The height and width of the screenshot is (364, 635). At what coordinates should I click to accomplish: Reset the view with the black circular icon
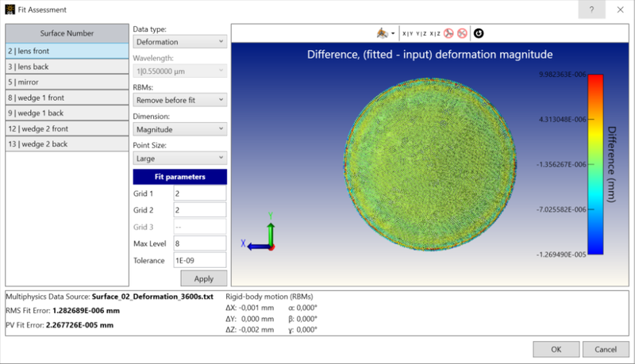479,33
